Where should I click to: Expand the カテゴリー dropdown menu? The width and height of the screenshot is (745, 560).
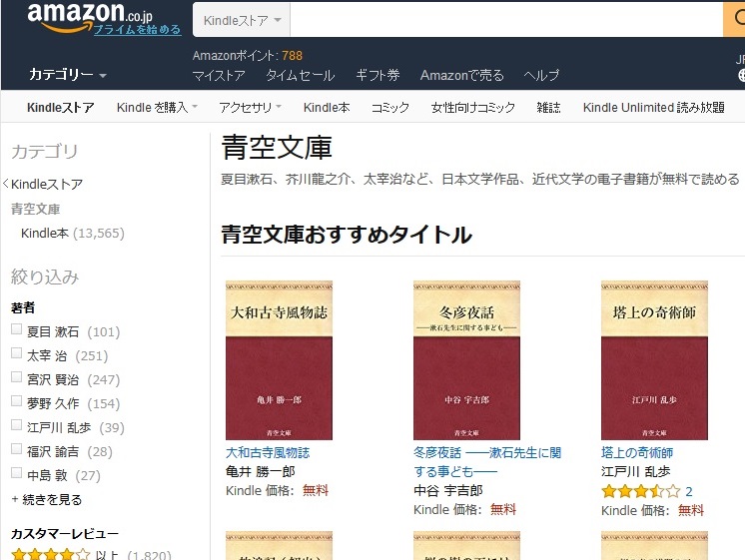click(x=68, y=74)
